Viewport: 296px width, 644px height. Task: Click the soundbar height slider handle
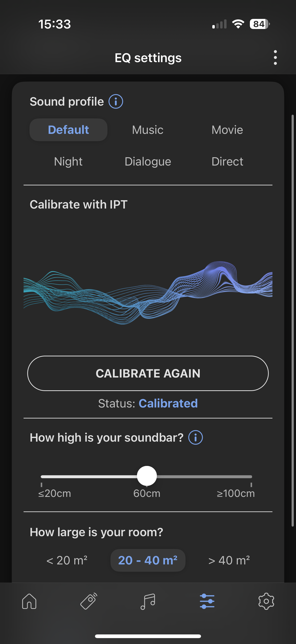(x=147, y=476)
